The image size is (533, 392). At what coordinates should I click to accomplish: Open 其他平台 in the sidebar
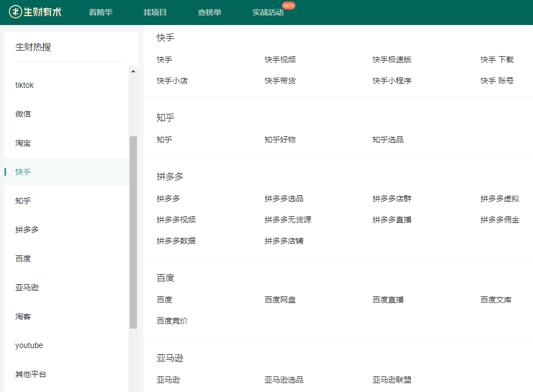coord(31,374)
